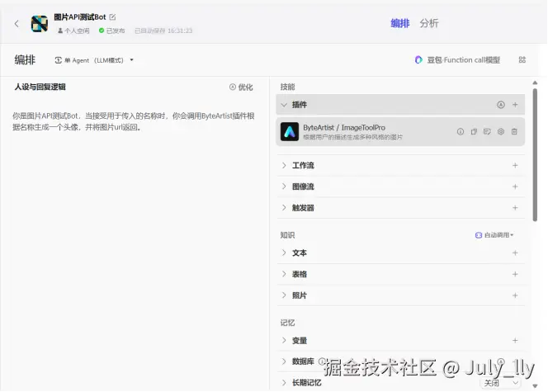Expand the 图像流 section
The width and height of the screenshot is (548, 392).
pyautogui.click(x=284, y=187)
